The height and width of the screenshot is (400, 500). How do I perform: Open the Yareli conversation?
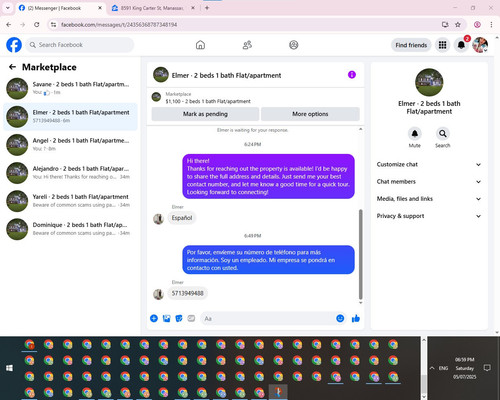coord(70,201)
